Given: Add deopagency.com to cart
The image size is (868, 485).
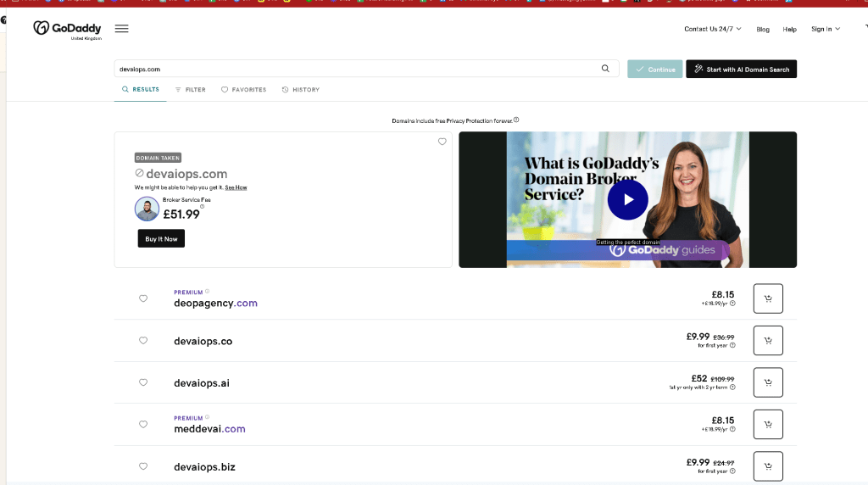Looking at the screenshot, I should coord(768,298).
